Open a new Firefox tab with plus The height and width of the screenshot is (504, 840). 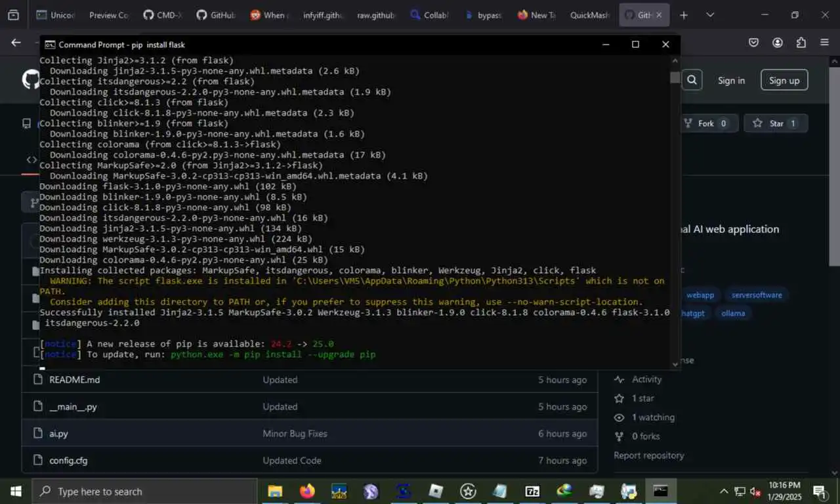click(684, 15)
